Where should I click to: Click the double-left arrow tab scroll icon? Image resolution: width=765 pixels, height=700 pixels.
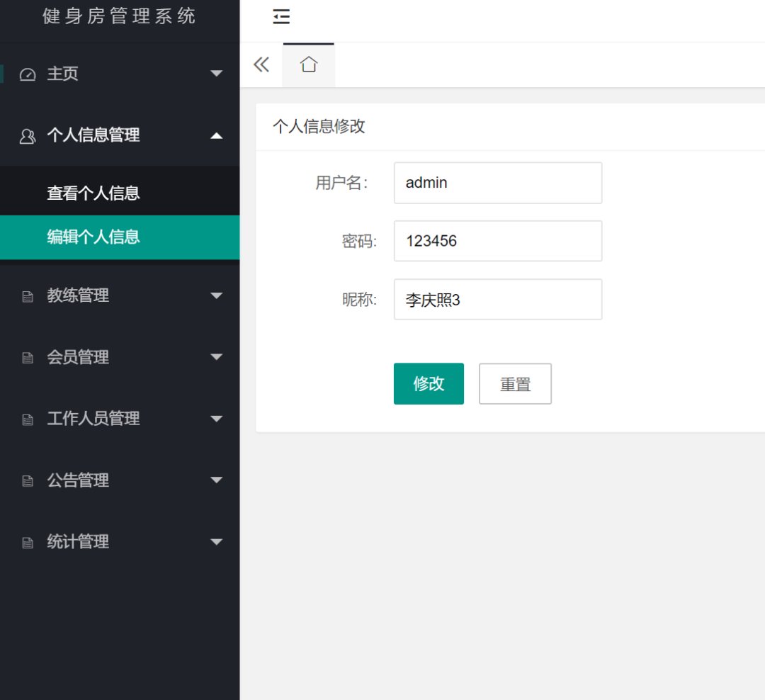(x=261, y=64)
